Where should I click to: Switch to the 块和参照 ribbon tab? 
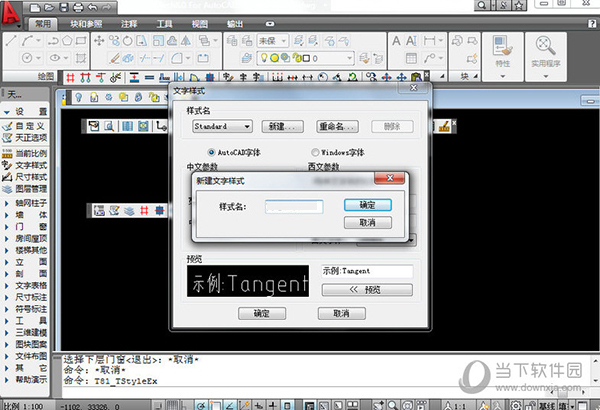pos(86,24)
